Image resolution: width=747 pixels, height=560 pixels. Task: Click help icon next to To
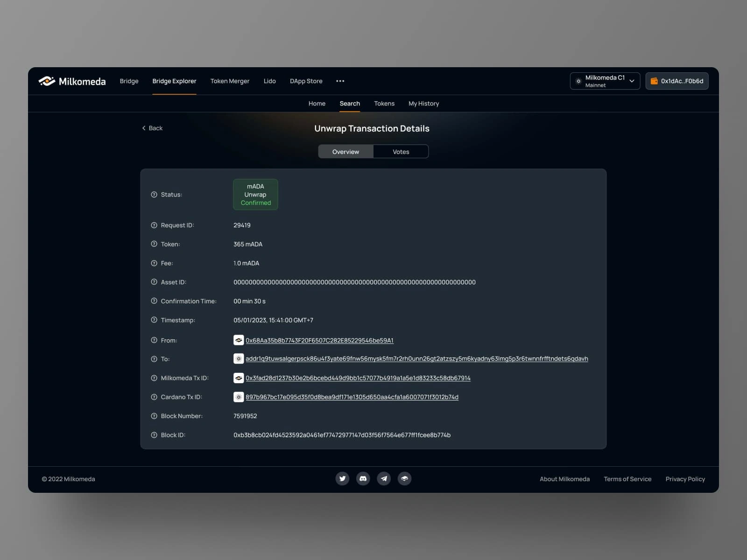tap(154, 359)
